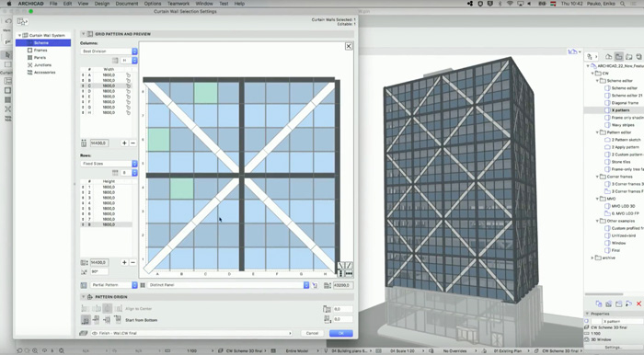Add a new column with plus button

tap(124, 143)
